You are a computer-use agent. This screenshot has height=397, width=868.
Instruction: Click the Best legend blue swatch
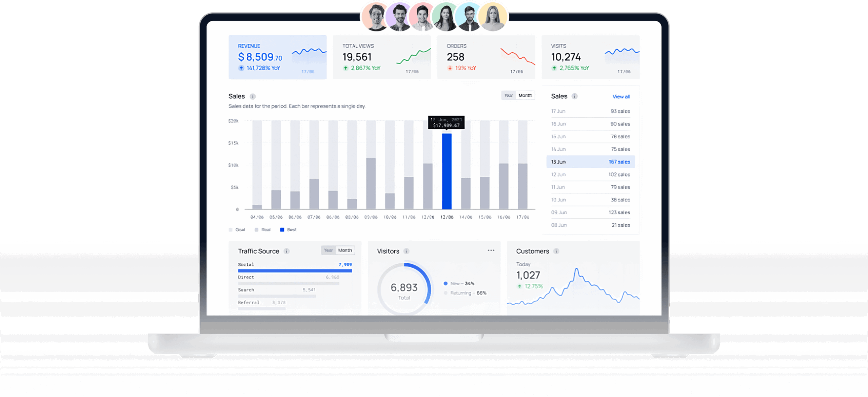pyautogui.click(x=282, y=230)
